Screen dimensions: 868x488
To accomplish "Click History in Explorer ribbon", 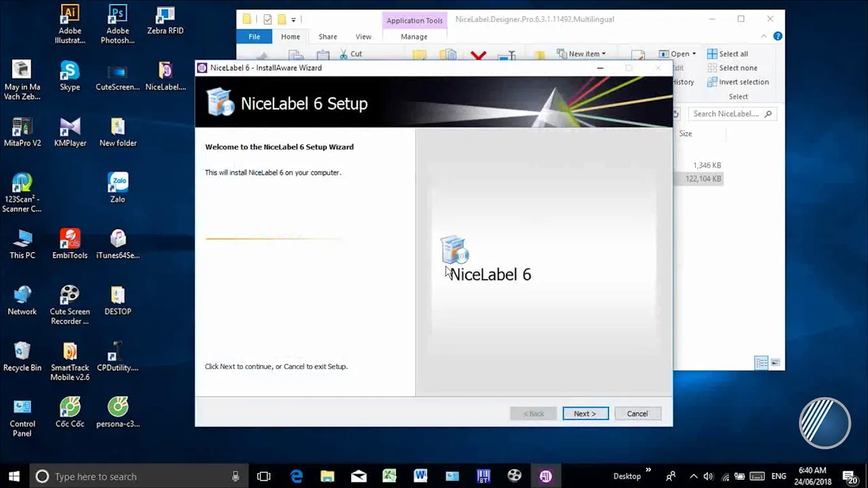I will pyautogui.click(x=683, y=82).
